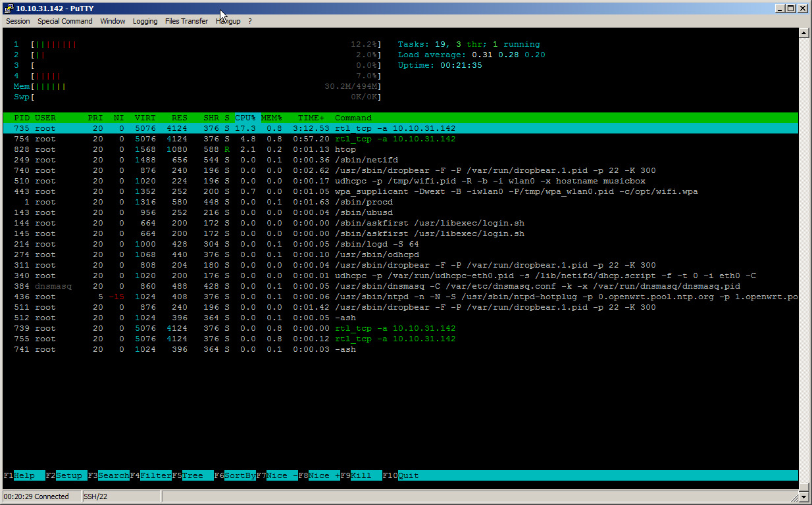Screen dimensions: 812x505
Task: Open the question mark help menu
Action: tap(250, 21)
